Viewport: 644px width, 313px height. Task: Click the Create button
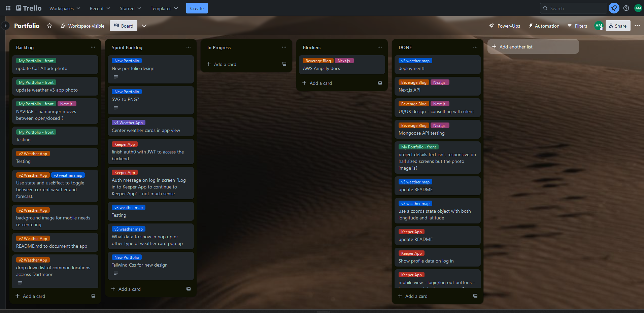pos(197,8)
